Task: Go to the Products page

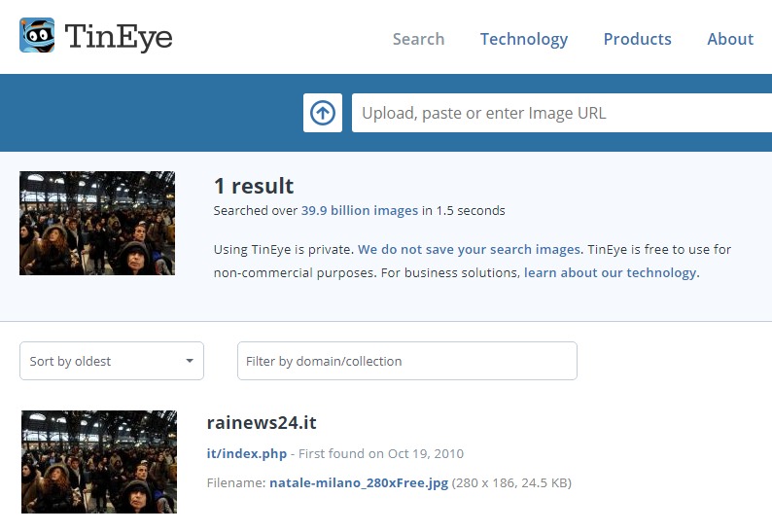Action: point(638,39)
